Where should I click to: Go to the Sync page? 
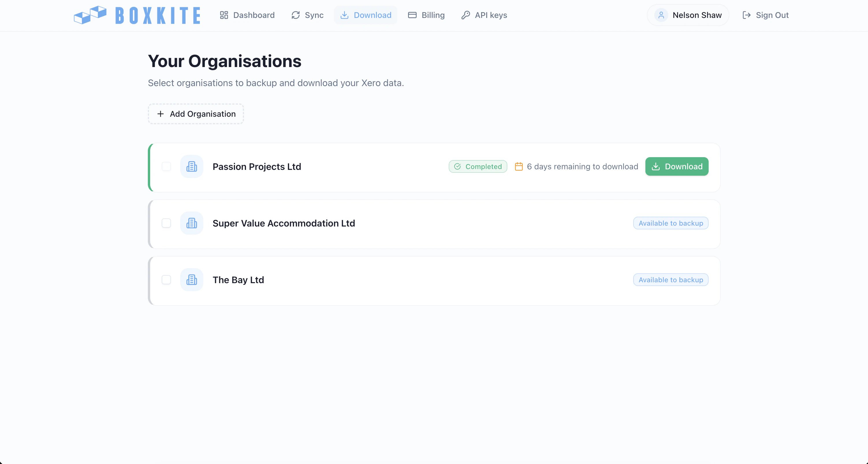pos(307,15)
